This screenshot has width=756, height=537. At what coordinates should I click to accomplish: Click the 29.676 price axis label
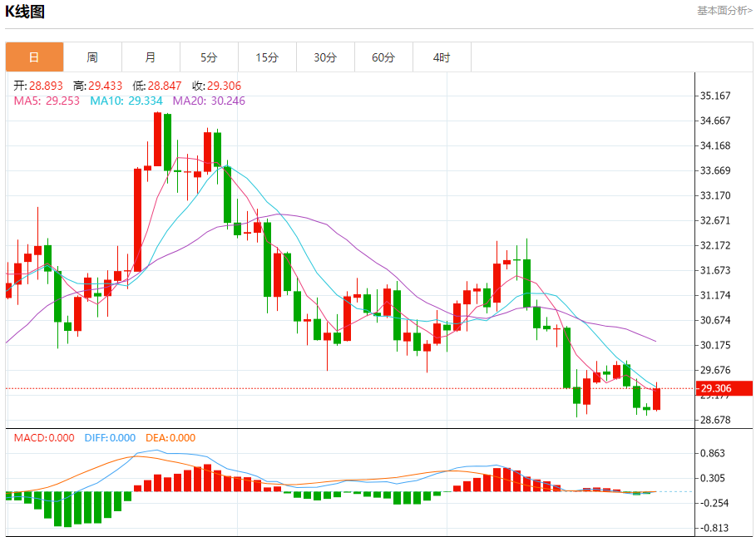715,370
